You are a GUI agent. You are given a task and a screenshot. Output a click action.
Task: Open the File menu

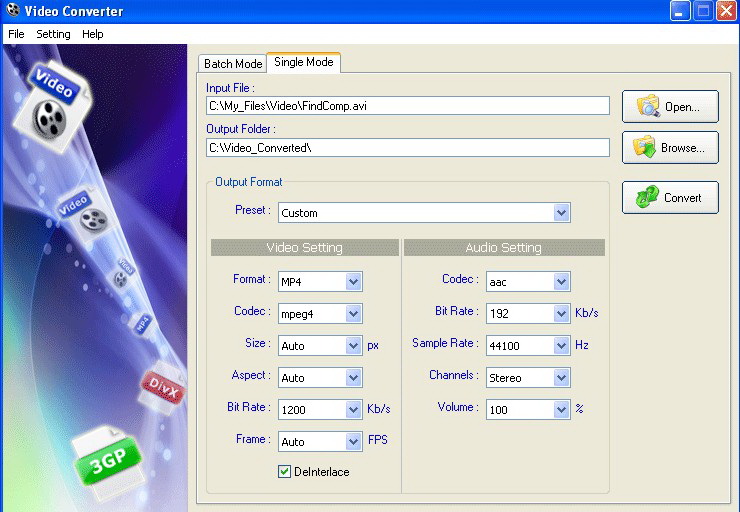coord(16,34)
